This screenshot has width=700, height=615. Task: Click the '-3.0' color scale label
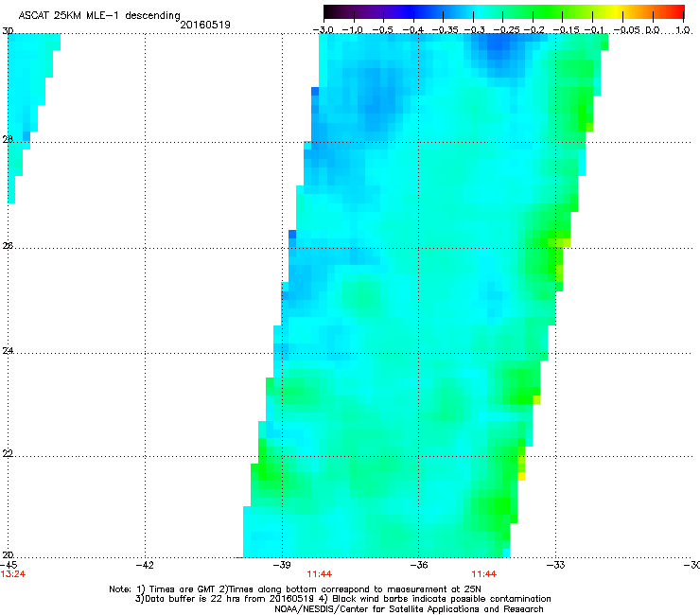(324, 30)
